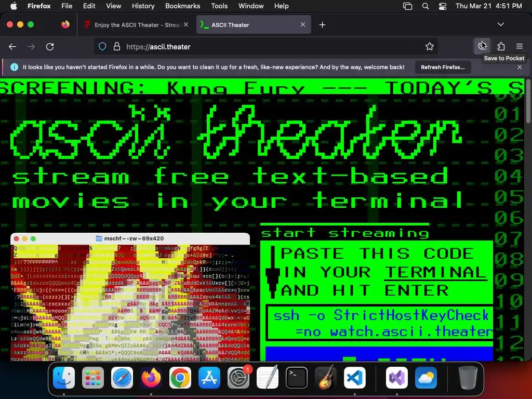Image resolution: width=532 pixels, height=399 pixels.
Task: Open the Firefox app menu
Action: coord(39,6)
